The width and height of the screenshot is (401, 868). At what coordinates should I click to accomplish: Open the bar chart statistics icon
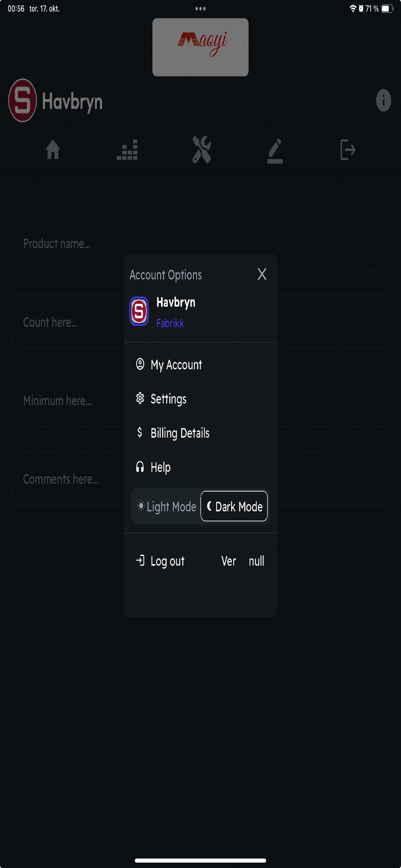click(x=127, y=150)
